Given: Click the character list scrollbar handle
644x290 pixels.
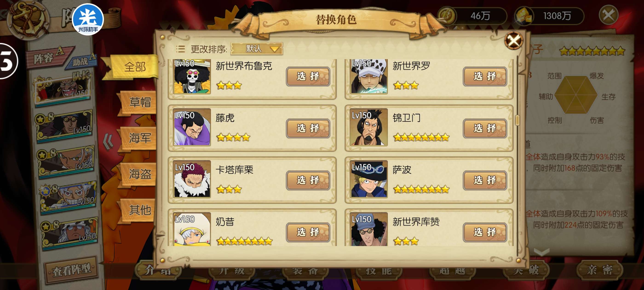Looking at the screenshot, I should [x=517, y=120].
